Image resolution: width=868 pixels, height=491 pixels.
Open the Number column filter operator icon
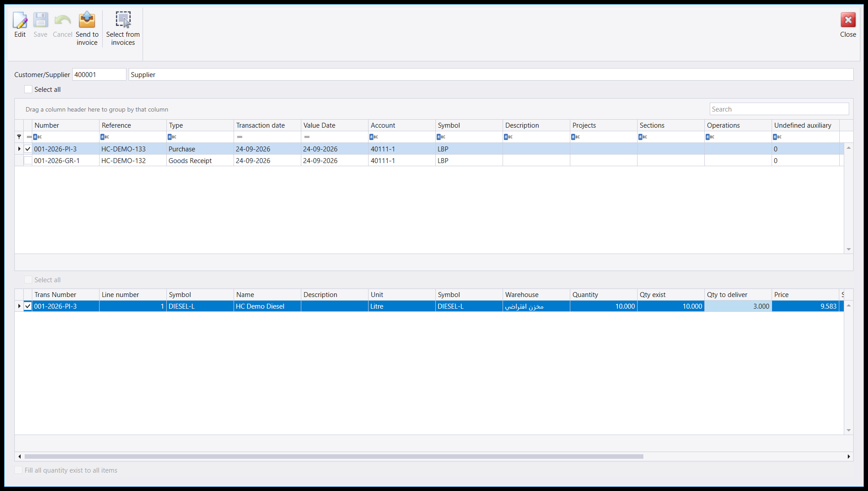coord(38,137)
